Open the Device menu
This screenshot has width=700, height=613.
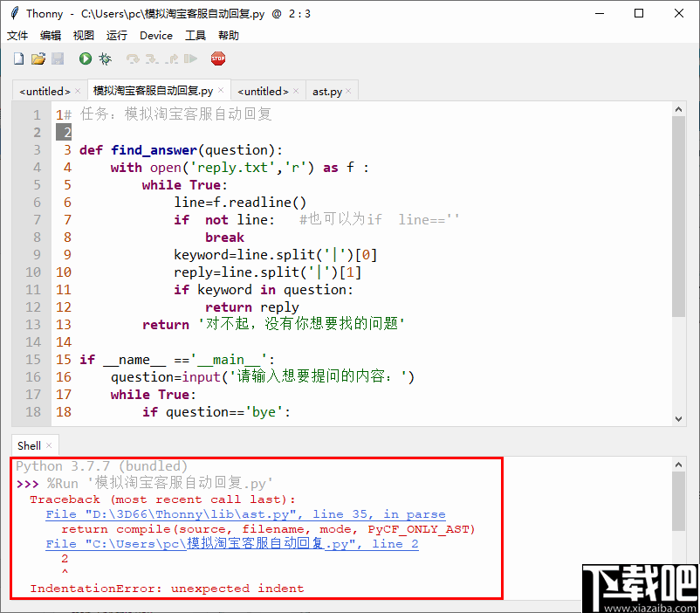click(156, 35)
